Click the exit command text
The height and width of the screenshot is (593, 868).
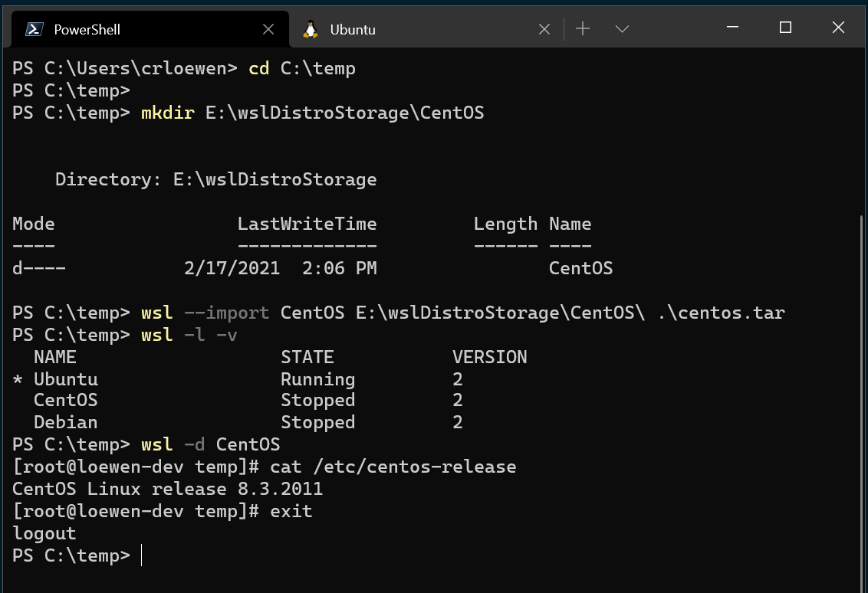pos(290,510)
